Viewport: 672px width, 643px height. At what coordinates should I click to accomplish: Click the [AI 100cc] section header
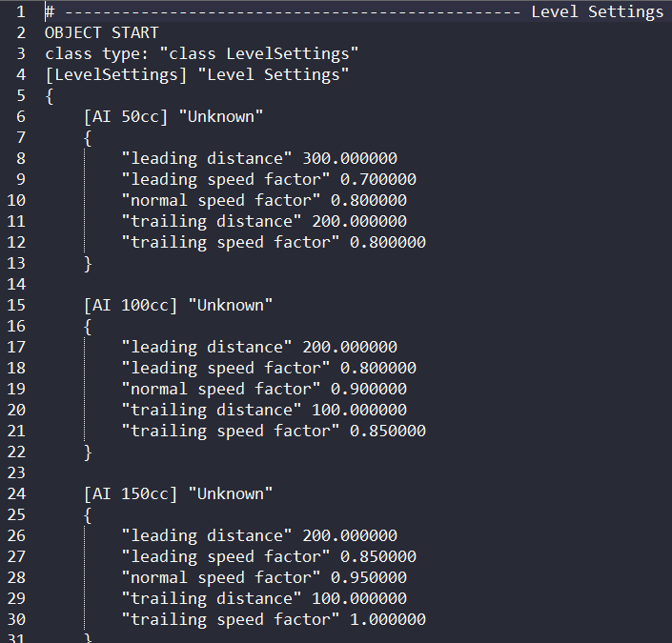tap(131, 306)
